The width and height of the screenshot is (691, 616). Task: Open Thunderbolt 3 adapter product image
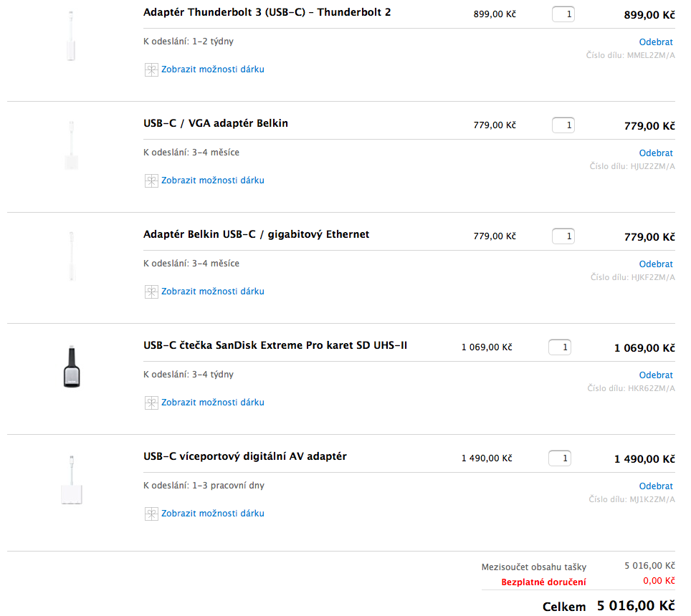click(71, 36)
